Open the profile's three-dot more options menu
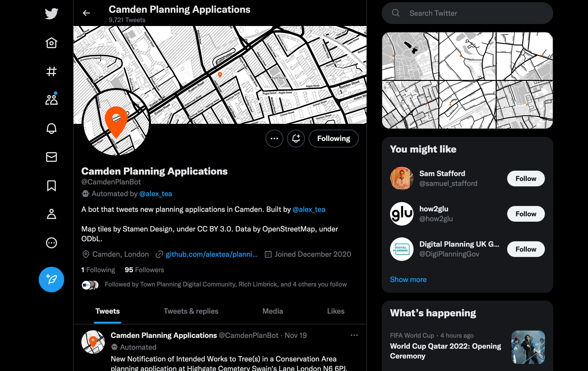 pos(274,139)
